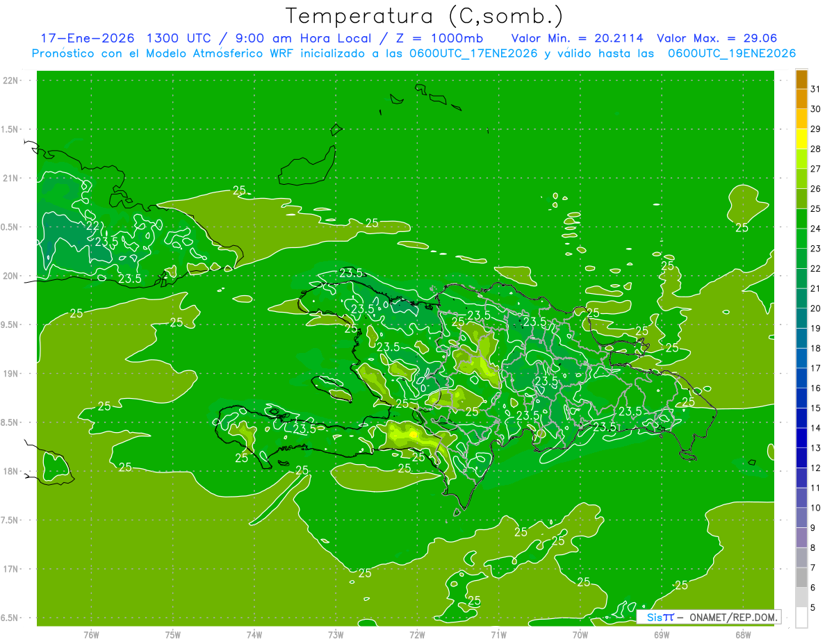Click the "74W" longitude axis label
The image size is (834, 644).
click(254, 634)
